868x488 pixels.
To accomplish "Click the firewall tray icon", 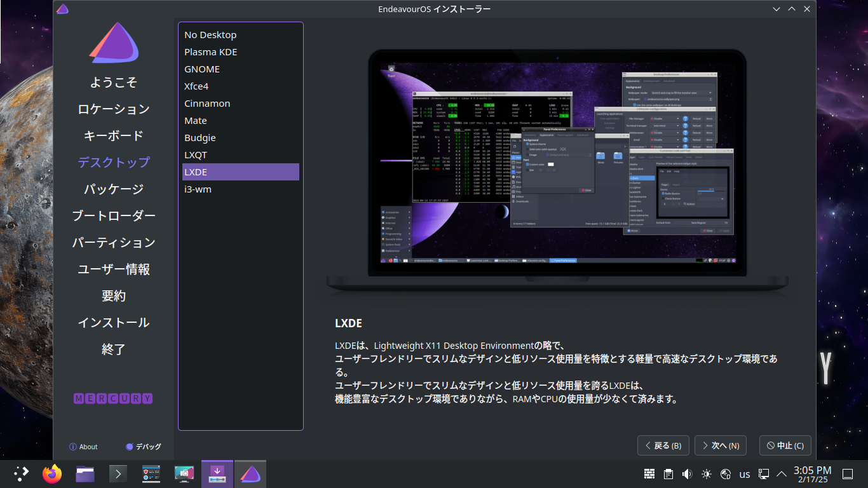I will 649,474.
